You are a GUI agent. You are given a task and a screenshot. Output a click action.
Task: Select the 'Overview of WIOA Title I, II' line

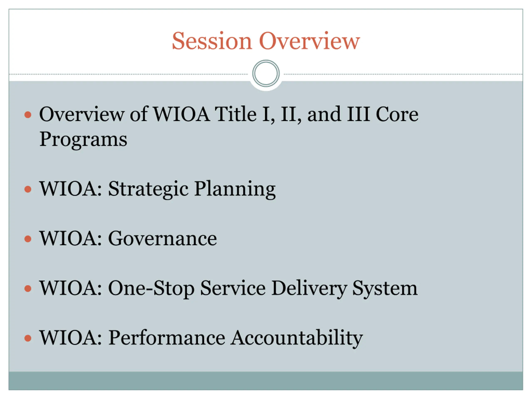[x=229, y=115]
